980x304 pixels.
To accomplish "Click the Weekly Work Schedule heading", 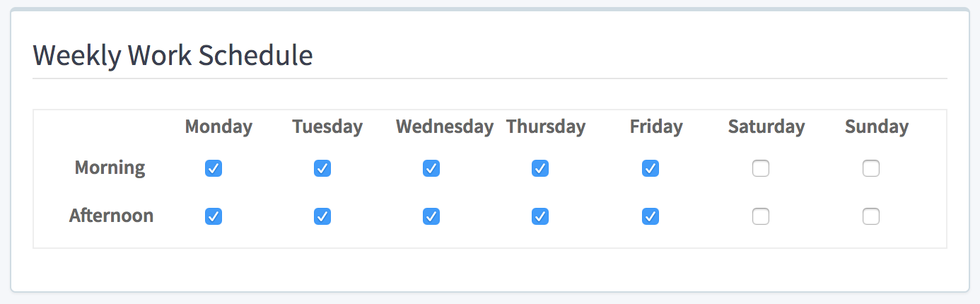I will [x=173, y=55].
